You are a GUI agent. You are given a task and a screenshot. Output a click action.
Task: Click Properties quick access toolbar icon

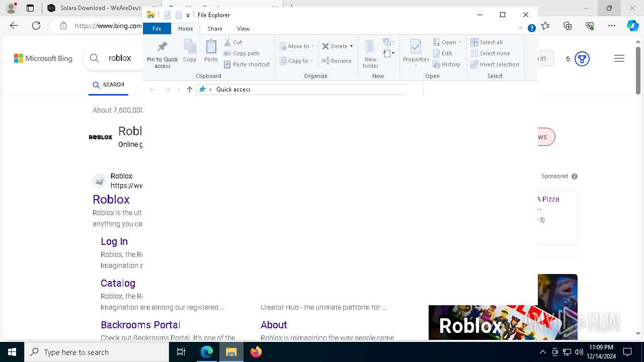point(168,15)
